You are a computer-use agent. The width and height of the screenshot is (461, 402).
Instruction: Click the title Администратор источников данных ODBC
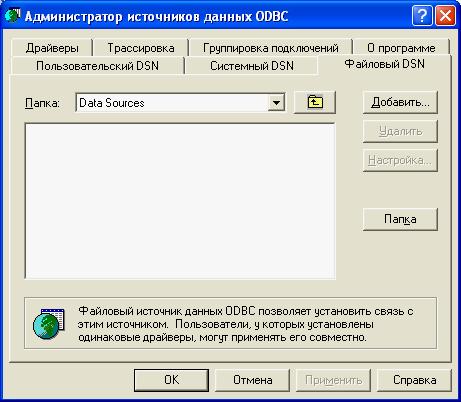156,16
